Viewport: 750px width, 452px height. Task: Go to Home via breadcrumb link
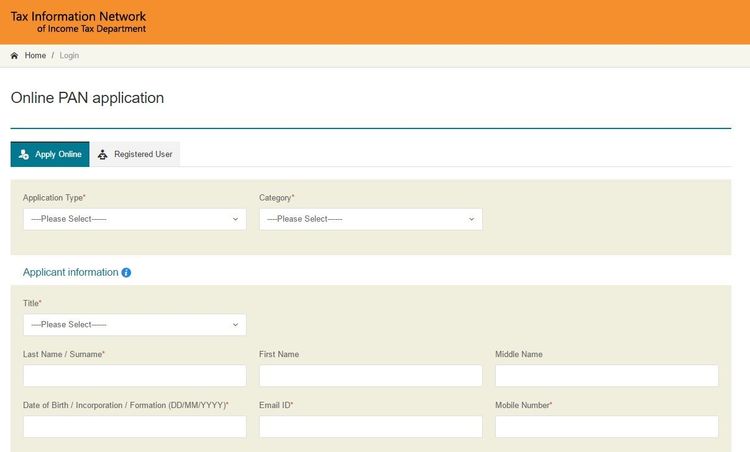coord(35,56)
